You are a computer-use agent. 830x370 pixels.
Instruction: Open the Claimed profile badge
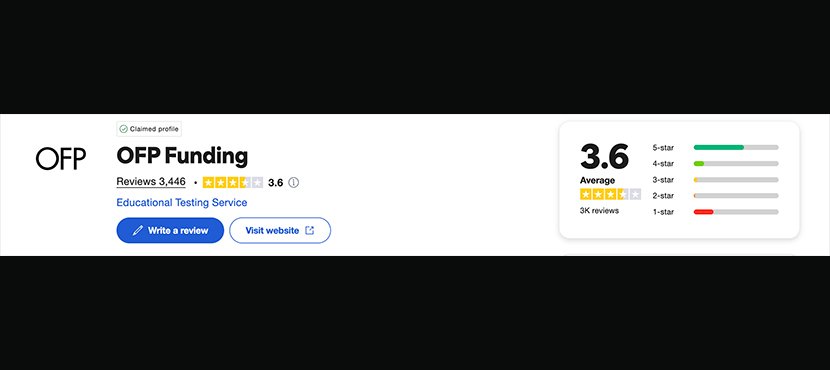tap(149, 129)
